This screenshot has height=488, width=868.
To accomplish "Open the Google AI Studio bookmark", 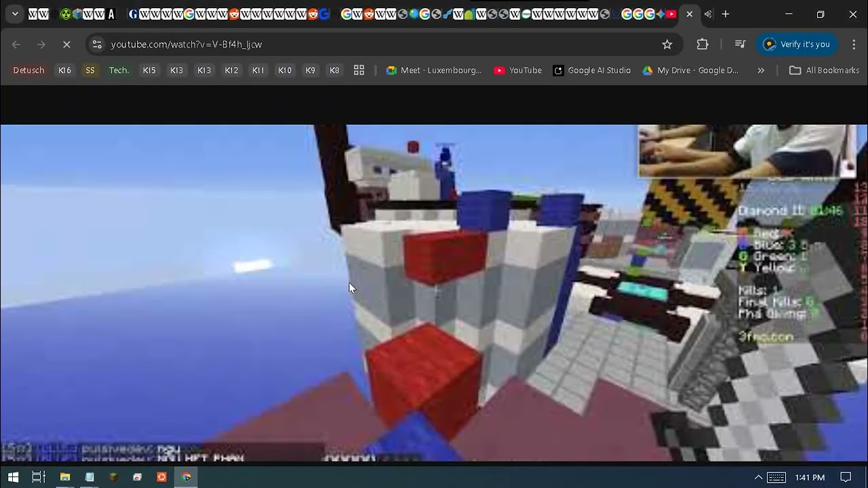I will point(592,70).
